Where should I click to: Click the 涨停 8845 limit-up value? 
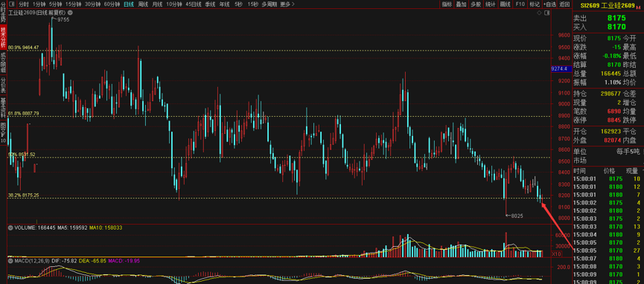(613, 120)
